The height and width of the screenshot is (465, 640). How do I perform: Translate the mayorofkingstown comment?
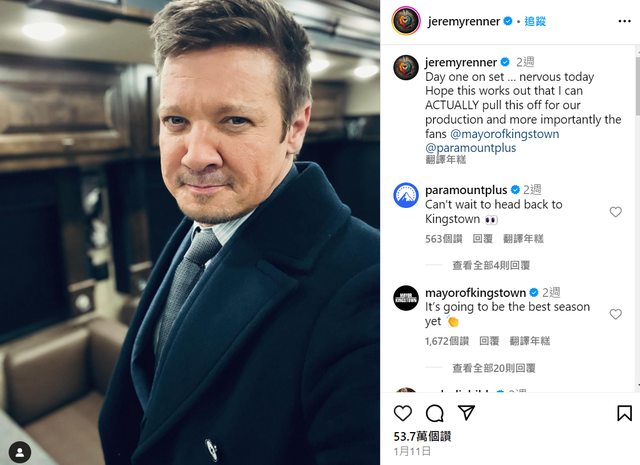(530, 341)
